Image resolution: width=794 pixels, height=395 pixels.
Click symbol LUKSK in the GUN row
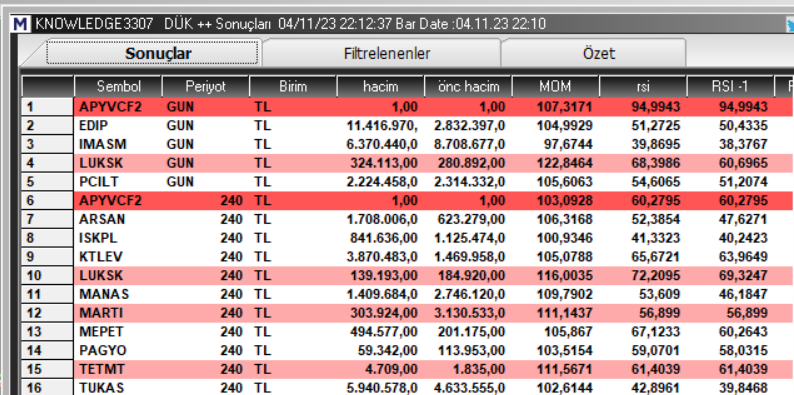pyautogui.click(x=101, y=163)
